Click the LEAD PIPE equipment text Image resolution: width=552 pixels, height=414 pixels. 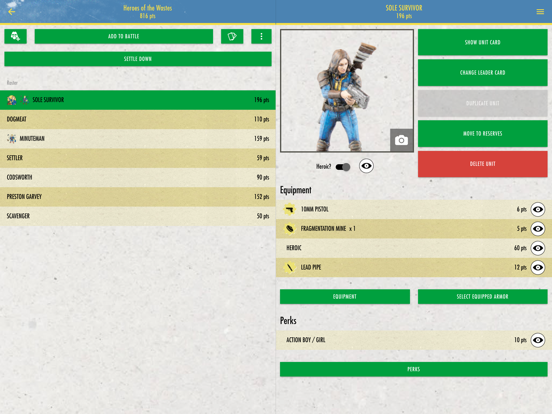click(310, 268)
